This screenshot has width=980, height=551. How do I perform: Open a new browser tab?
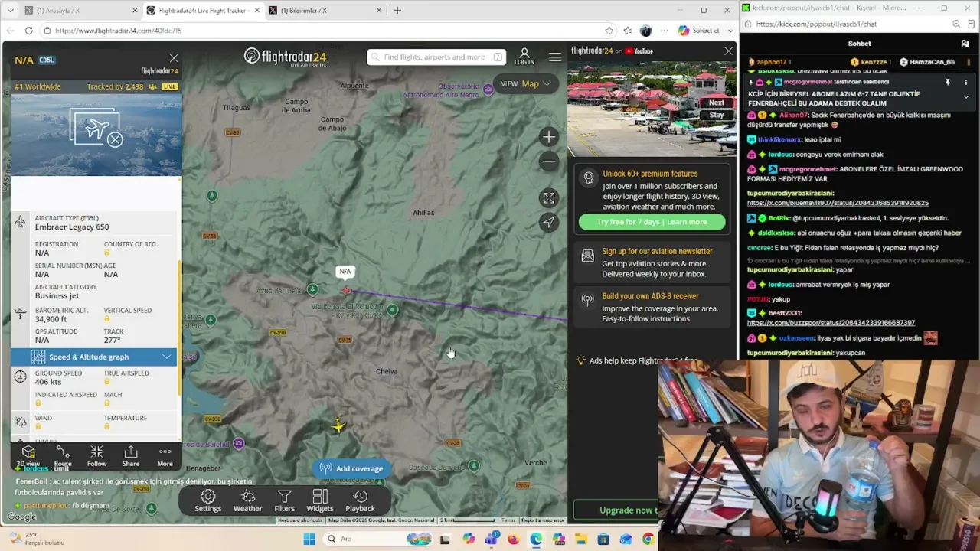[x=397, y=10]
